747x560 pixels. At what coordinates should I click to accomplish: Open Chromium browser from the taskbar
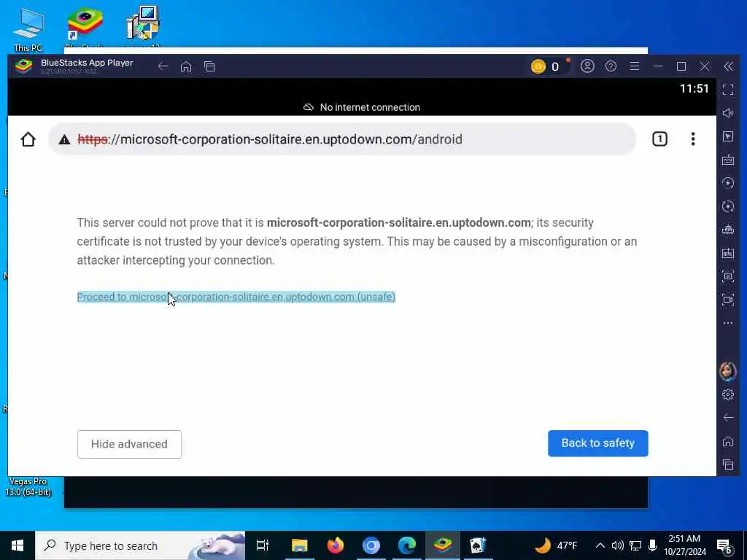[371, 545]
